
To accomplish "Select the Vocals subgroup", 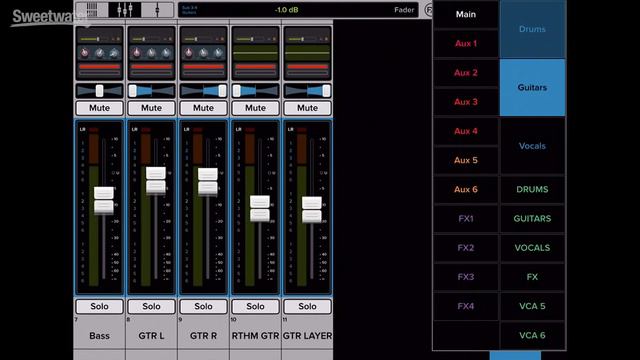I will point(532,146).
